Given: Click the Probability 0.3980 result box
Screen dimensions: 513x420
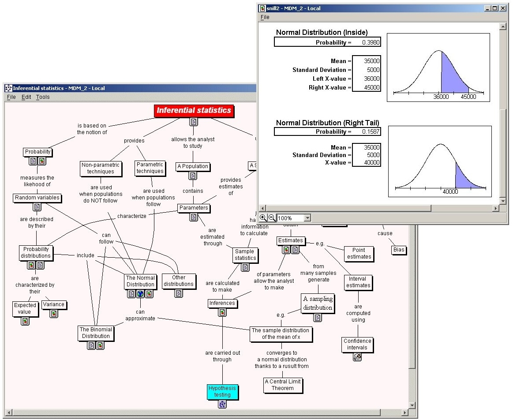Looking at the screenshot, I should click(327, 42).
